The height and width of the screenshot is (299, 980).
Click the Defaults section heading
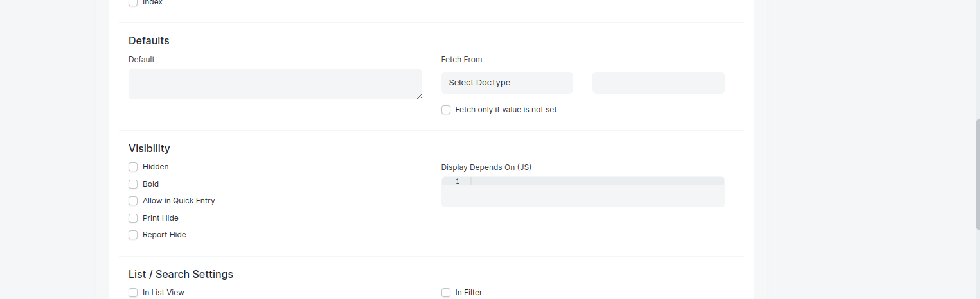[x=149, y=40]
